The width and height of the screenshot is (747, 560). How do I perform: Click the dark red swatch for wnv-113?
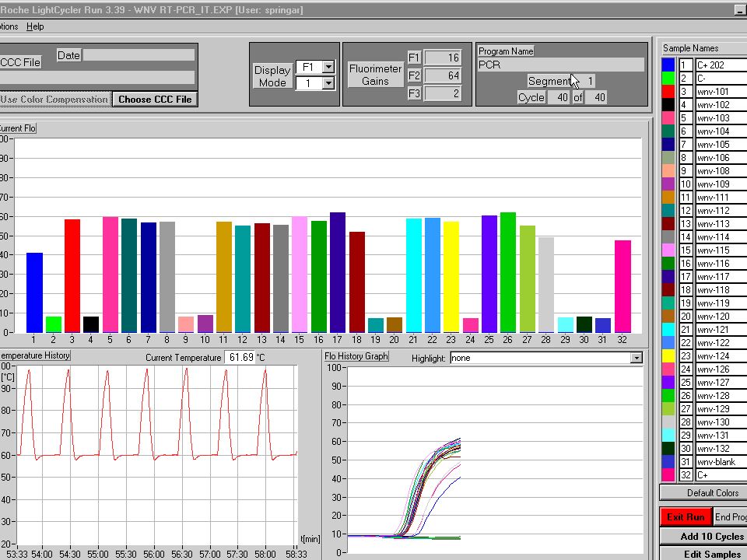click(668, 224)
